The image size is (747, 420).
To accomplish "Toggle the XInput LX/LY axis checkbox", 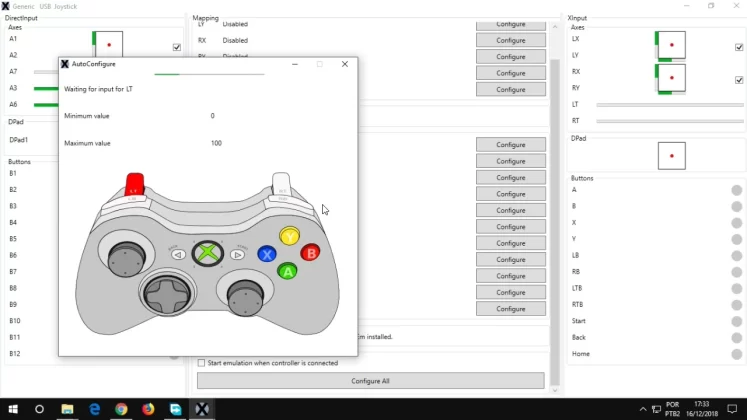I will pyautogui.click(x=739, y=47).
